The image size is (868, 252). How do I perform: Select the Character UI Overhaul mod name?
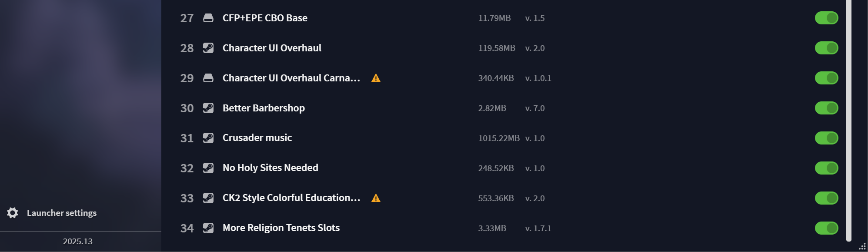272,48
